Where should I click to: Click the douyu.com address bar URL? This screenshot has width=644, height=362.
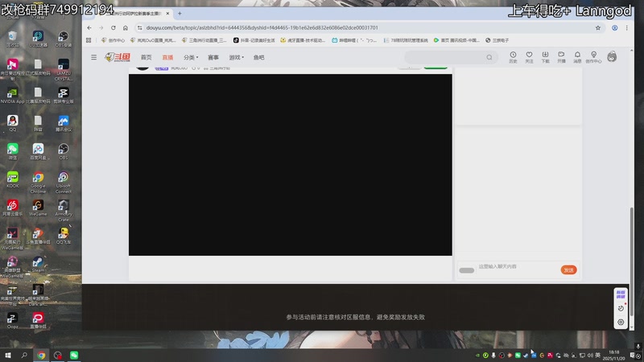coord(262,28)
